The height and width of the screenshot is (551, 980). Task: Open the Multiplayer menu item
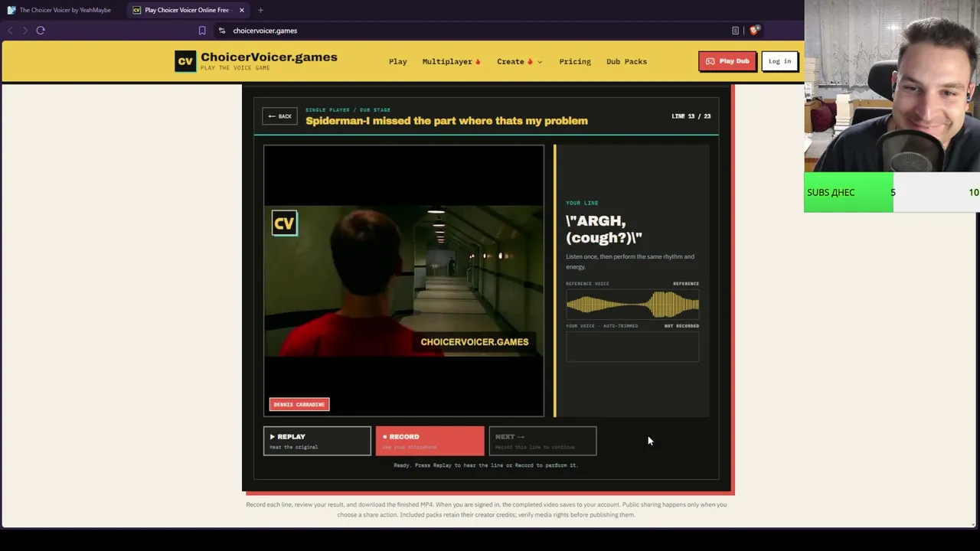click(451, 61)
